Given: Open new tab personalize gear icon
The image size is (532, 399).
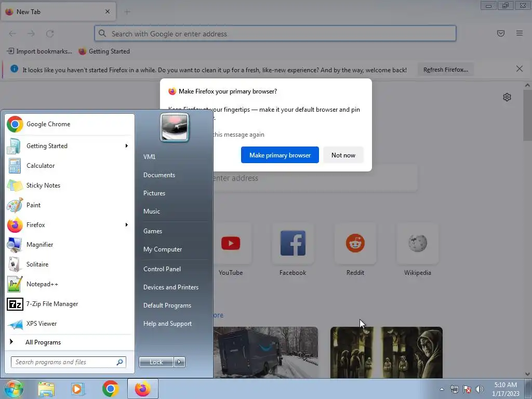Looking at the screenshot, I should (x=507, y=97).
